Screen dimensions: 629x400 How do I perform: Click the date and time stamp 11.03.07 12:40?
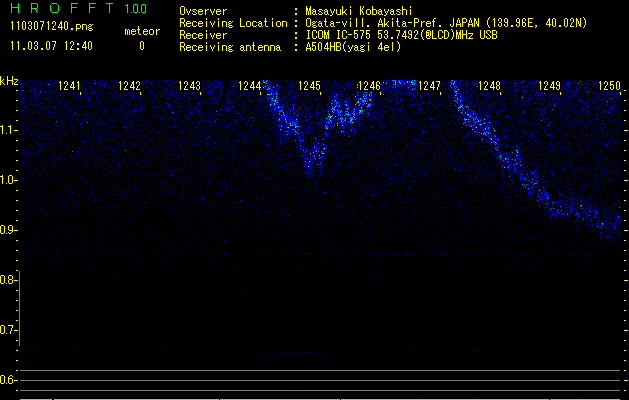pyautogui.click(x=51, y=46)
